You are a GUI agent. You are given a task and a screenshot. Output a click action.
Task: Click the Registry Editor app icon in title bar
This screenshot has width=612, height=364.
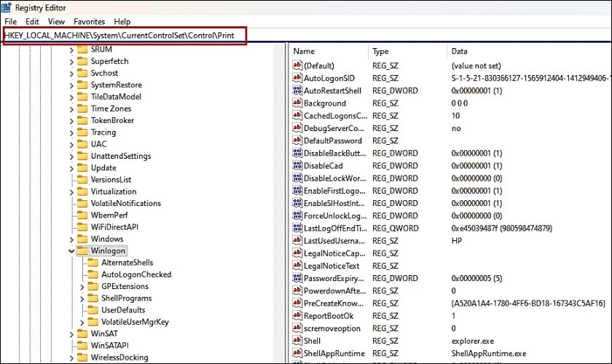tap(7, 7)
